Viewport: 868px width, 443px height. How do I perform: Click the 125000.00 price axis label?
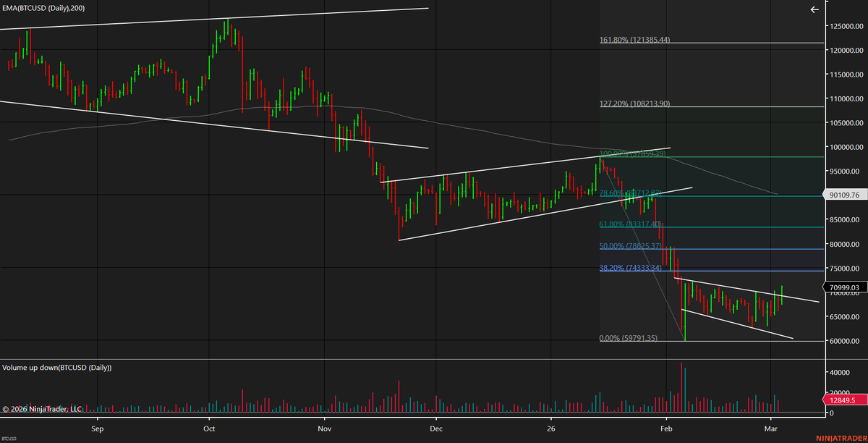pos(846,26)
